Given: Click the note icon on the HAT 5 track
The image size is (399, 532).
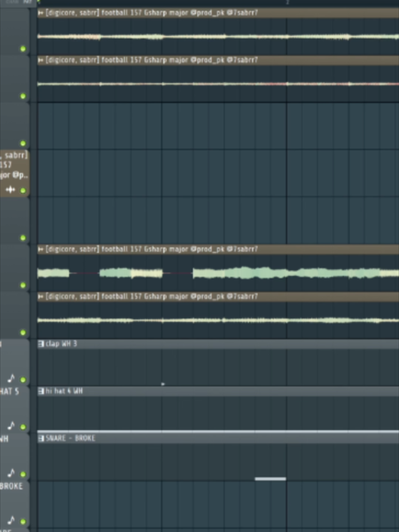Looking at the screenshot, I should coord(11,425).
